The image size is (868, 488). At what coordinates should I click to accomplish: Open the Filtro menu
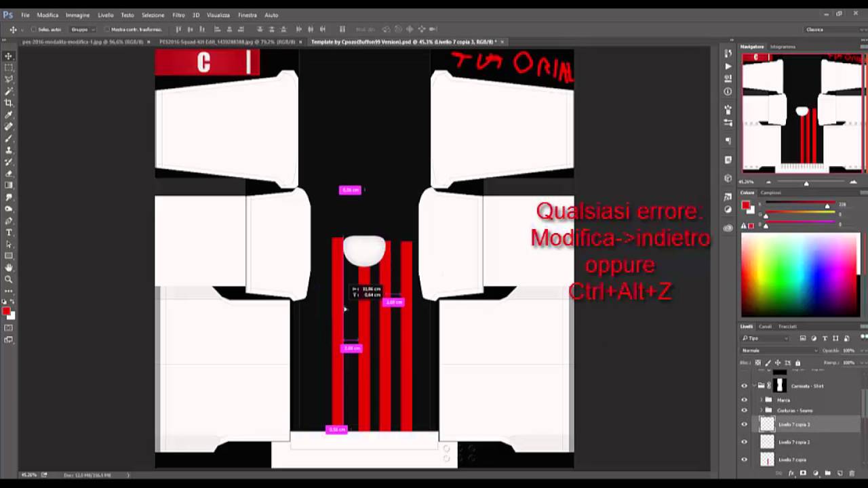(178, 15)
